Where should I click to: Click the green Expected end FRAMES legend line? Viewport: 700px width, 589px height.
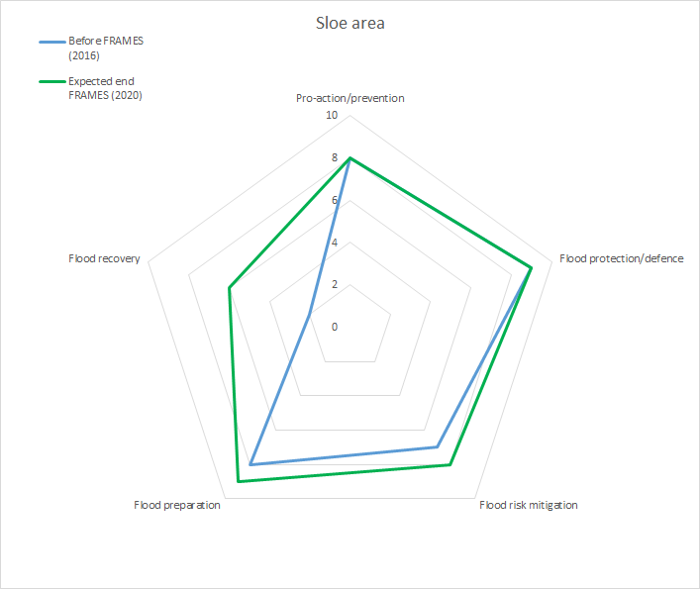coord(51,81)
